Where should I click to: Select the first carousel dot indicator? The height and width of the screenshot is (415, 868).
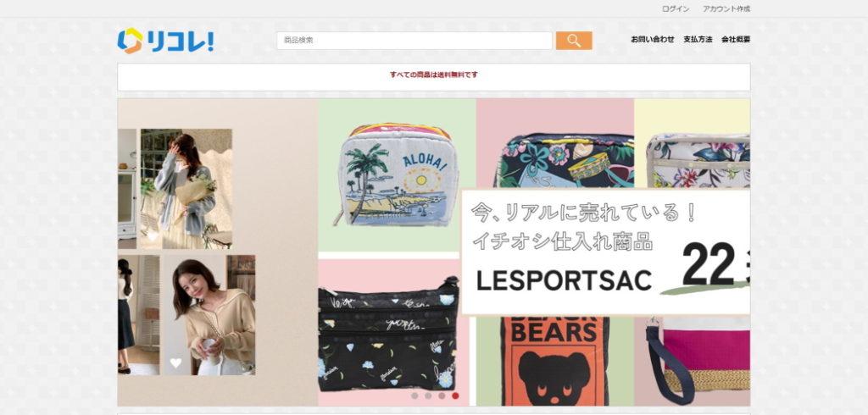pyautogui.click(x=415, y=396)
